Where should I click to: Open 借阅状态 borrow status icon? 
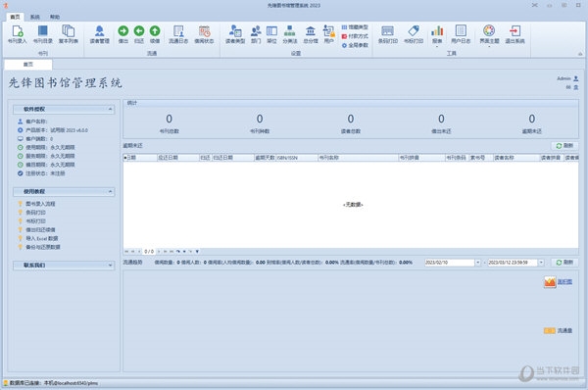click(x=204, y=34)
